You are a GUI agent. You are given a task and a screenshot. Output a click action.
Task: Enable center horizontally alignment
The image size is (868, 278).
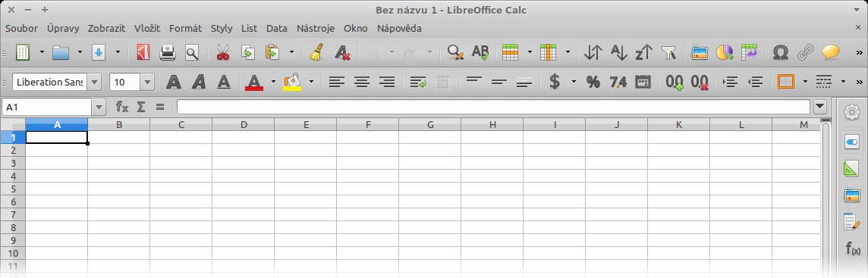(362, 83)
